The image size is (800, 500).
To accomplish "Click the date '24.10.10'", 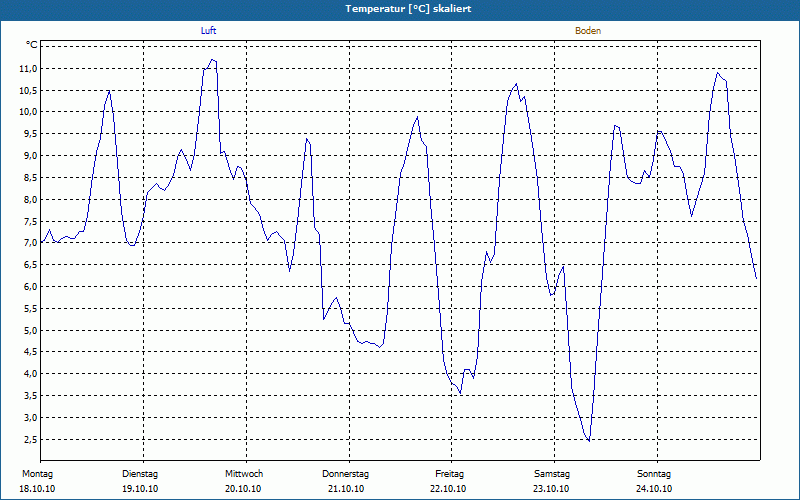I will [654, 489].
